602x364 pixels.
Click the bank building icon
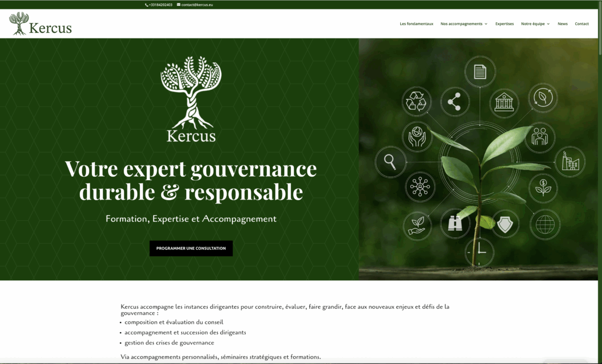point(504,103)
